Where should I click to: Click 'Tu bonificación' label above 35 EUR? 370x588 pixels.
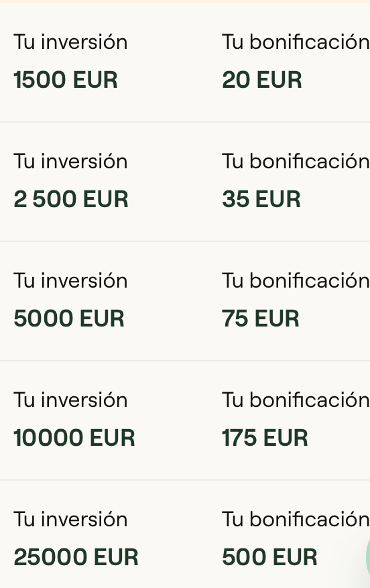(x=296, y=162)
